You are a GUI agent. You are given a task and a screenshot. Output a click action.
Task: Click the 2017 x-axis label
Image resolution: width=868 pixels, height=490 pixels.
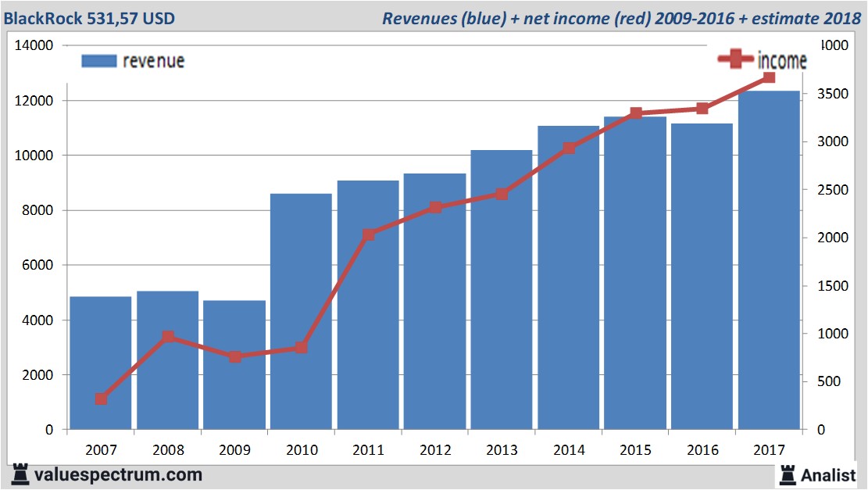(x=769, y=450)
